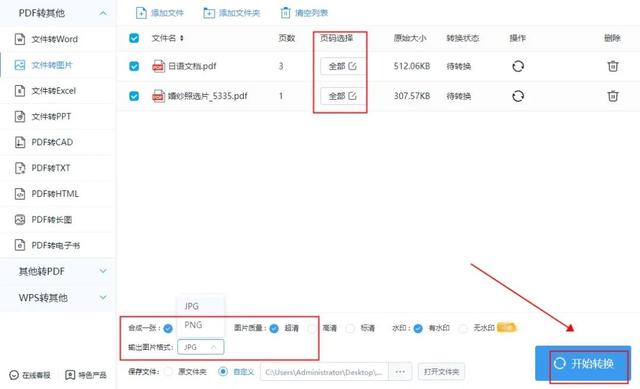Delete 日语文档.pdf with its trash icon
The image size is (640, 389).
pos(613,66)
